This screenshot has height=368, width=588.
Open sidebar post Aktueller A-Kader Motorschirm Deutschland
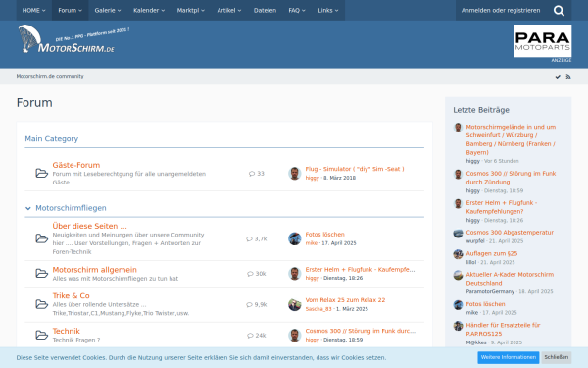pos(510,279)
